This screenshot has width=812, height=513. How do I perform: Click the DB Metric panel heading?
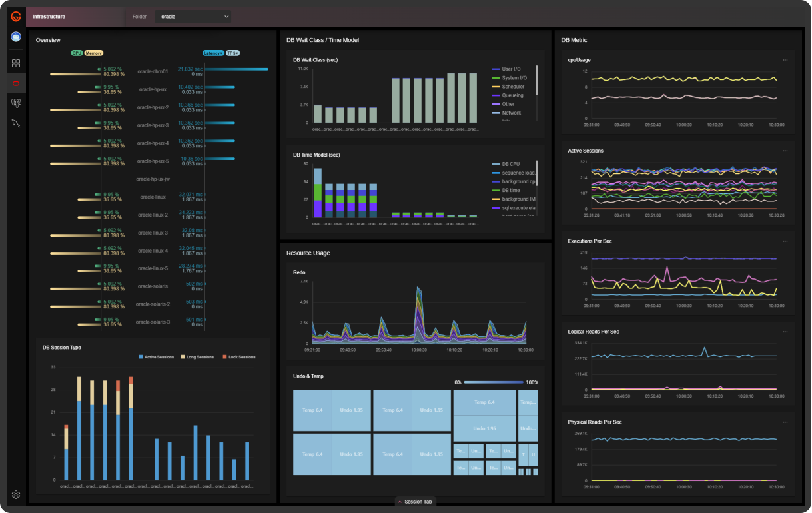coord(574,40)
